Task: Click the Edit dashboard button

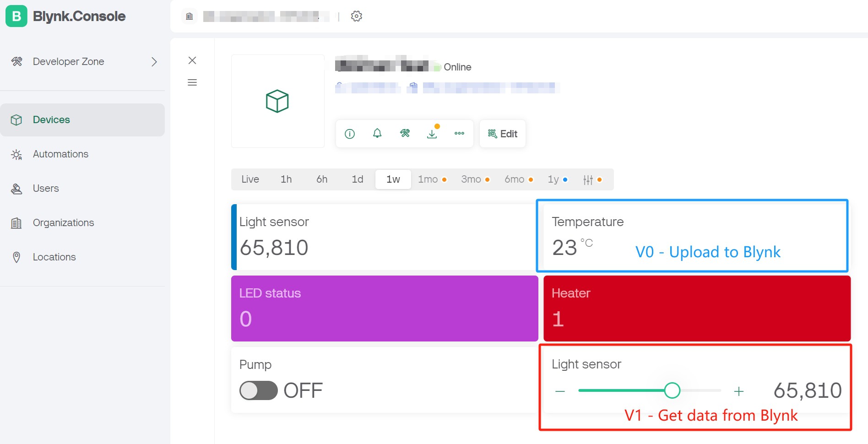Action: (x=502, y=133)
